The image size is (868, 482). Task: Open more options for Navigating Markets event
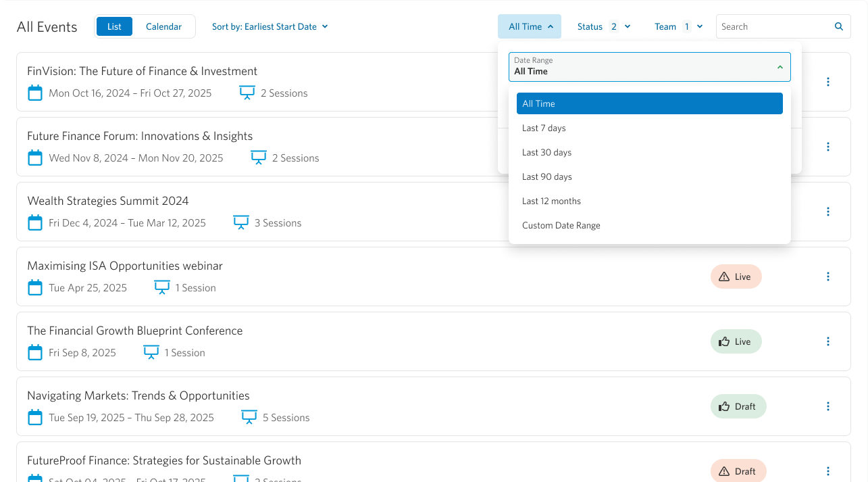click(827, 406)
